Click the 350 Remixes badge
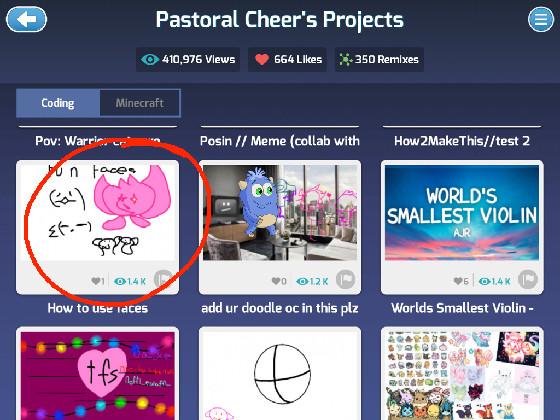 379,59
